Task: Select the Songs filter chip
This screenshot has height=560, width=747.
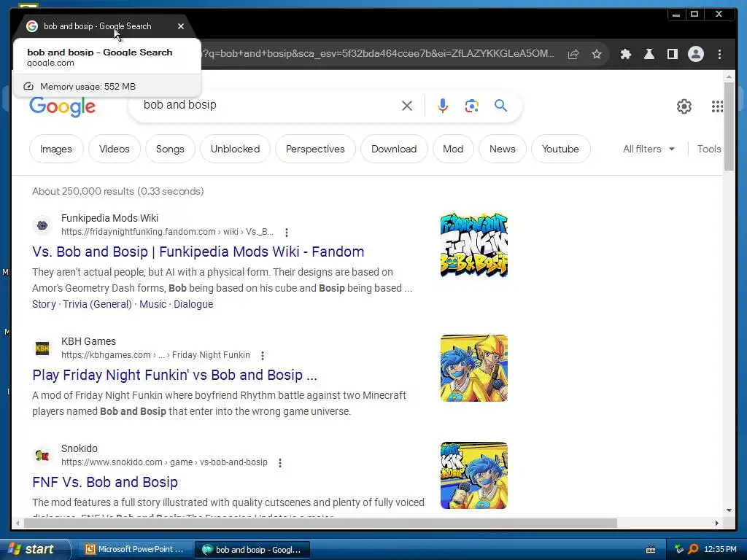Action: click(x=170, y=149)
